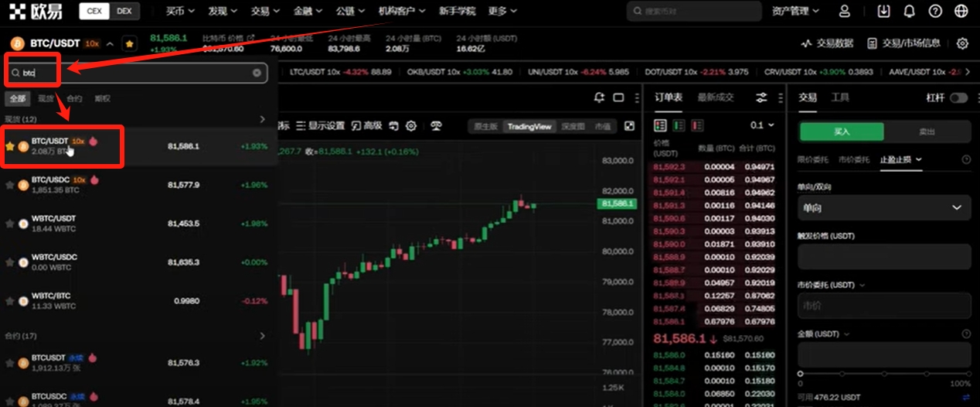
Task: Show asks-only red order book view
Action: pyautogui.click(x=697, y=125)
